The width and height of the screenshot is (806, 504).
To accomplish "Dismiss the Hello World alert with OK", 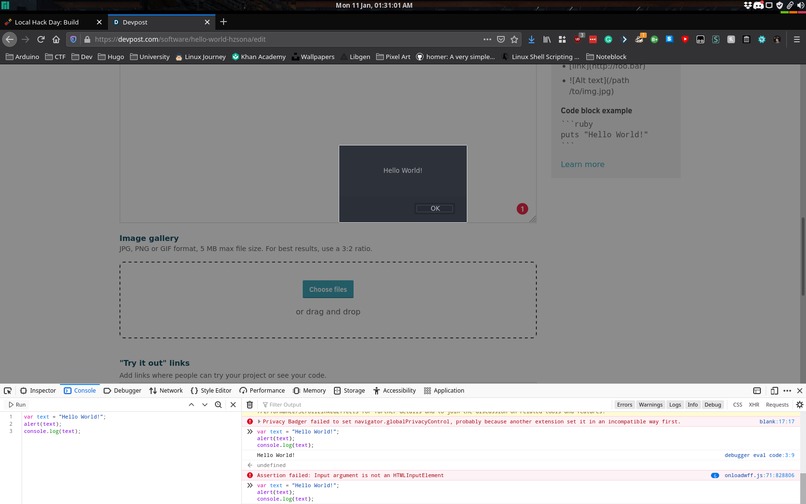I will tap(435, 208).
